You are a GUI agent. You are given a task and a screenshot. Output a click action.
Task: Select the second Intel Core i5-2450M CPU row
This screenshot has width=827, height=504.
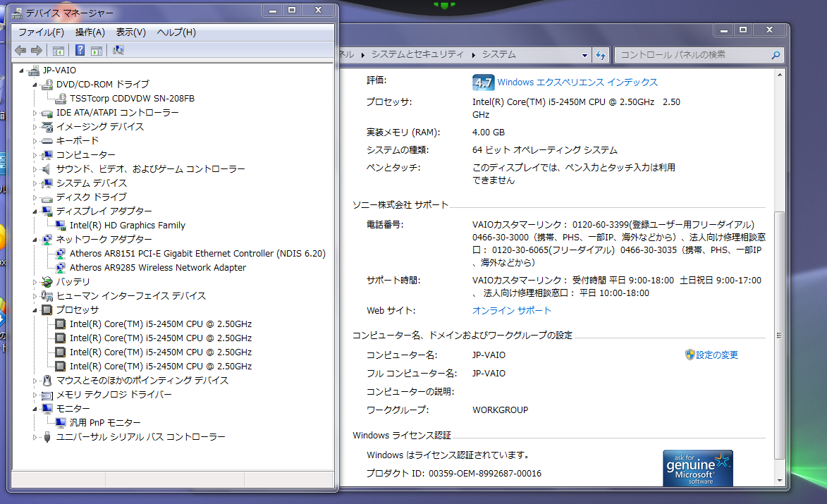coord(161,338)
